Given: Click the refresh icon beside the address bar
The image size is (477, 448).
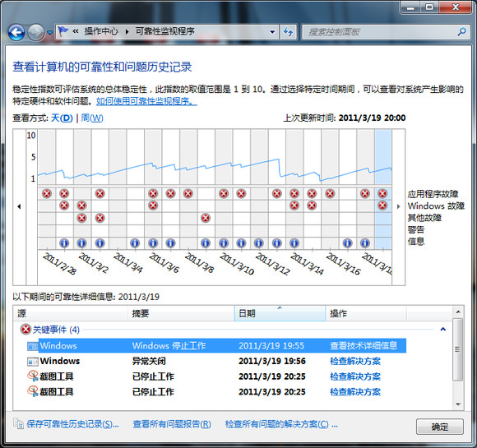Looking at the screenshot, I should coord(288,31).
